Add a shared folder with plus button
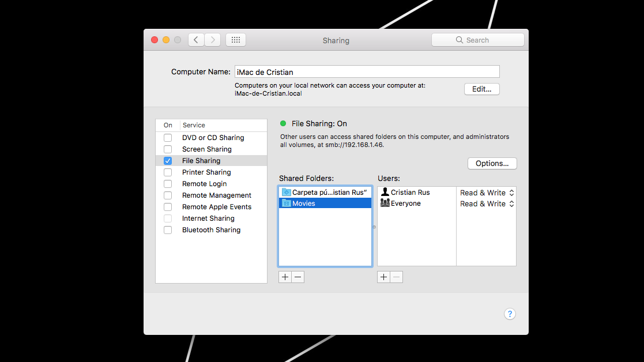The height and width of the screenshot is (362, 644). click(285, 277)
